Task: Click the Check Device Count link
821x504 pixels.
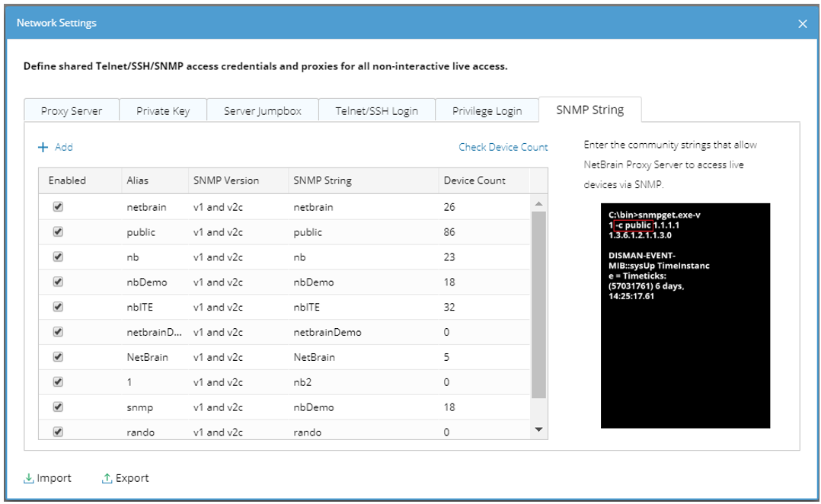Action: (x=503, y=147)
